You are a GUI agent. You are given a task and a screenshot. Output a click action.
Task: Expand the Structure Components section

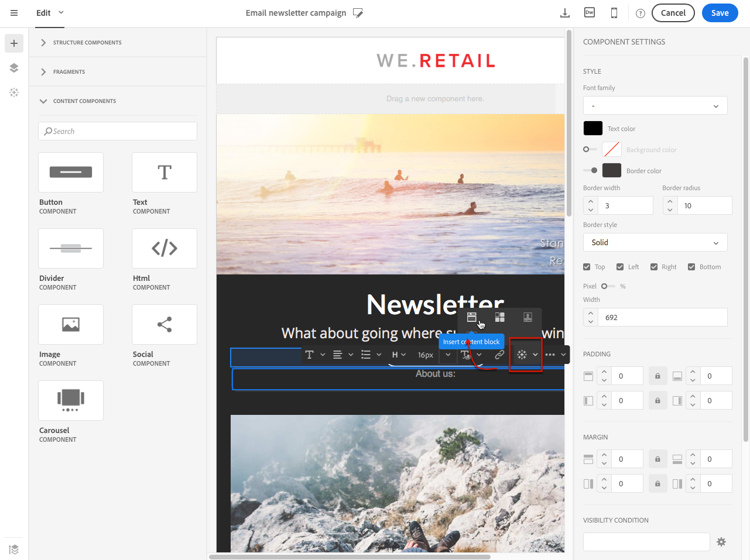click(x=87, y=43)
